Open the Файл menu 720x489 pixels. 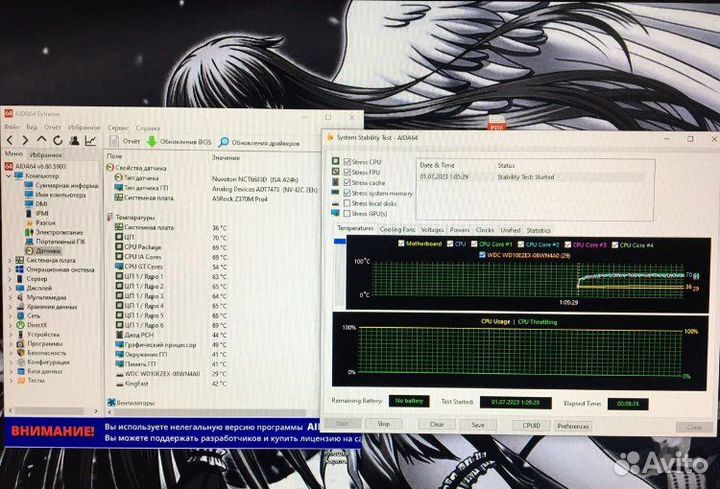pyautogui.click(x=12, y=127)
